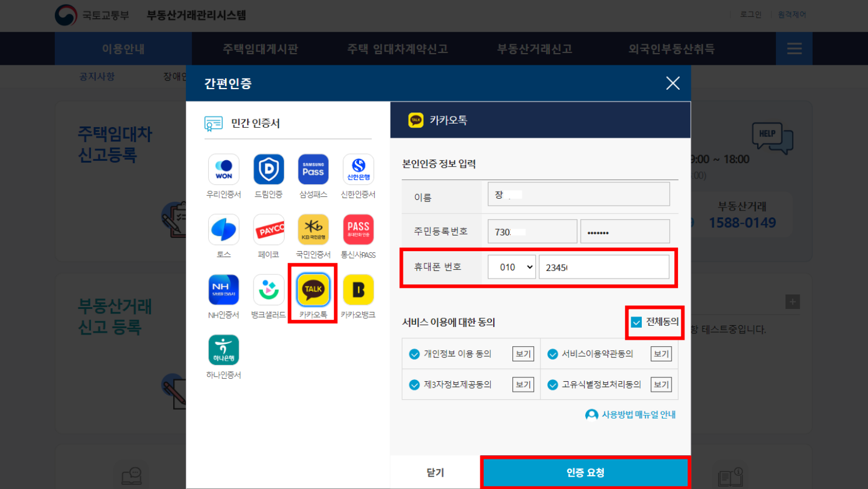Click the plus icon on background page
Viewport: 868px width, 489px height.
(792, 302)
